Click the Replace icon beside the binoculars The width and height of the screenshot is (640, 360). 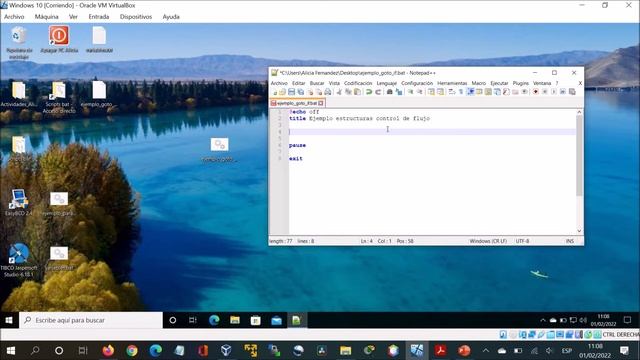click(x=399, y=92)
